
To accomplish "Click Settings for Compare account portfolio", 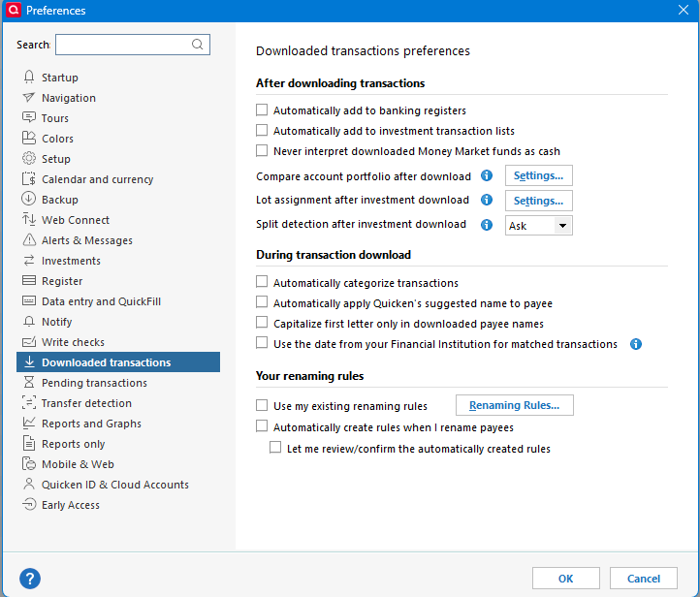I will click(538, 176).
